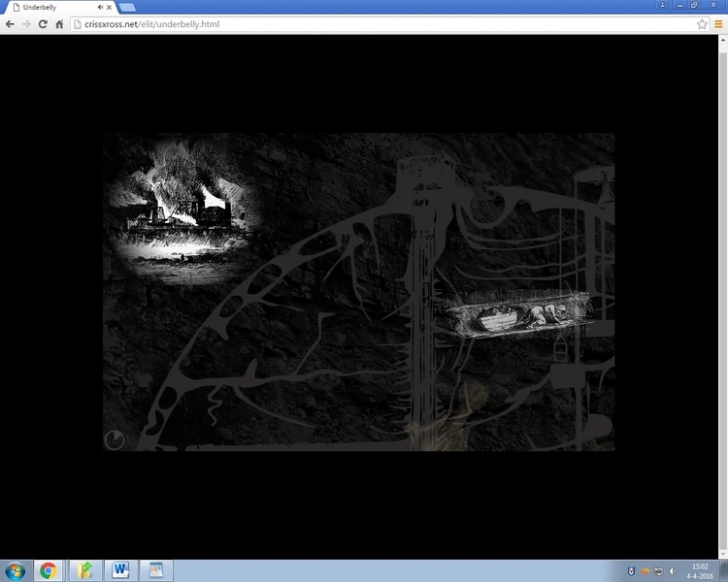Open Chrome from the taskbar
This screenshot has height=582, width=728.
point(48,570)
